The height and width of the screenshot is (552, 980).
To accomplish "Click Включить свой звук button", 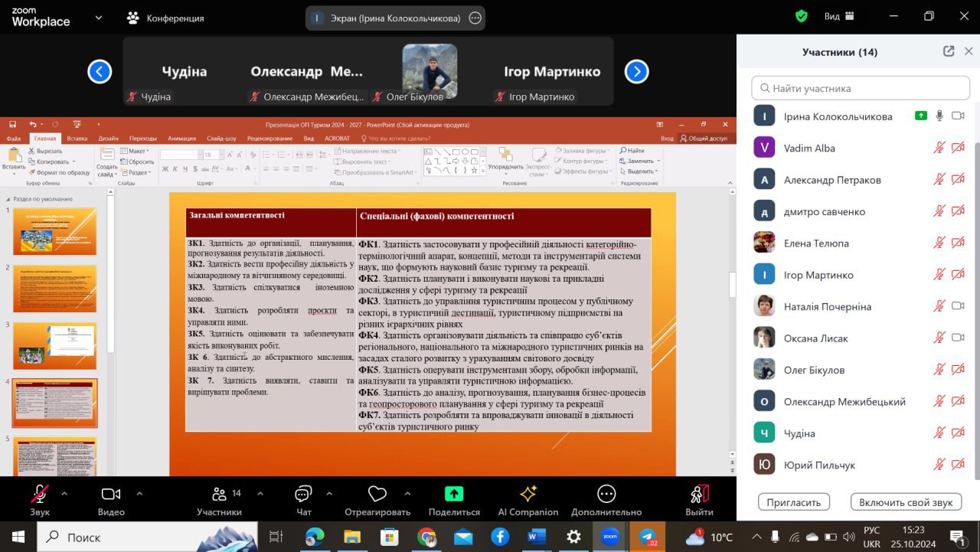I will pos(906,502).
